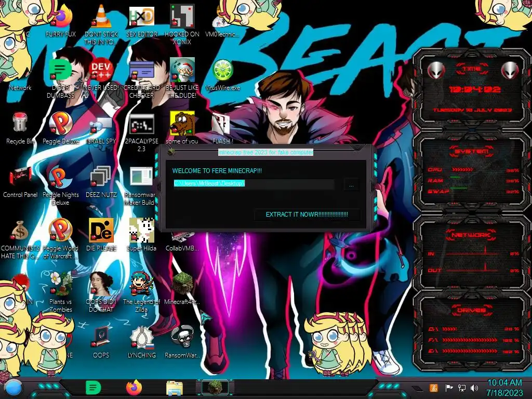The width and height of the screenshot is (532, 399).
Task: Click the browse '...' button in extractor
Action: (352, 184)
